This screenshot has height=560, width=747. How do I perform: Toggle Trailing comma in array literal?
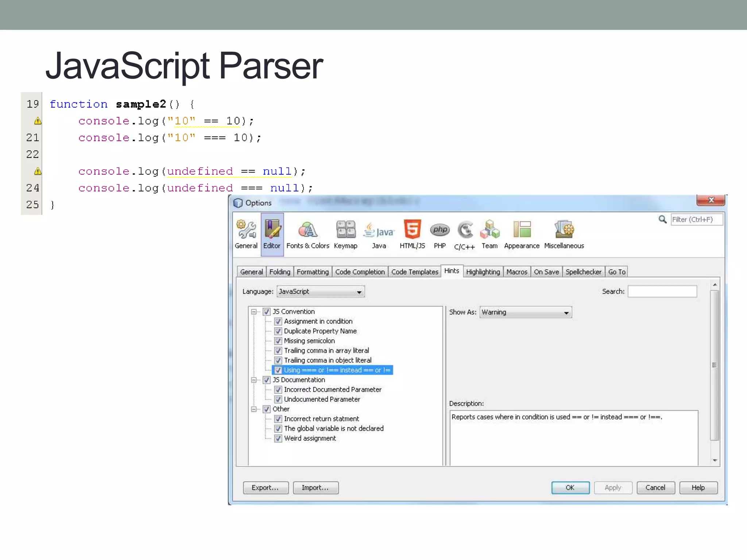278,350
